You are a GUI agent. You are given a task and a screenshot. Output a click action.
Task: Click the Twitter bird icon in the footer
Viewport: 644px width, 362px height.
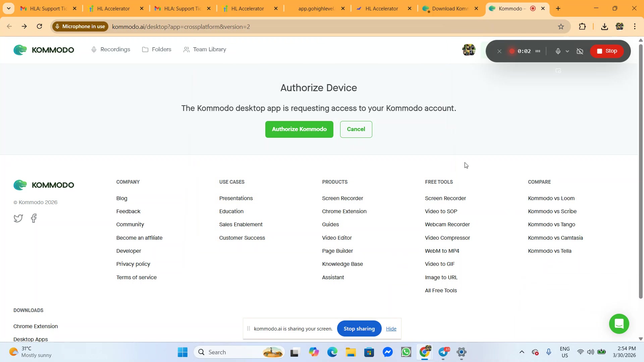click(18, 219)
